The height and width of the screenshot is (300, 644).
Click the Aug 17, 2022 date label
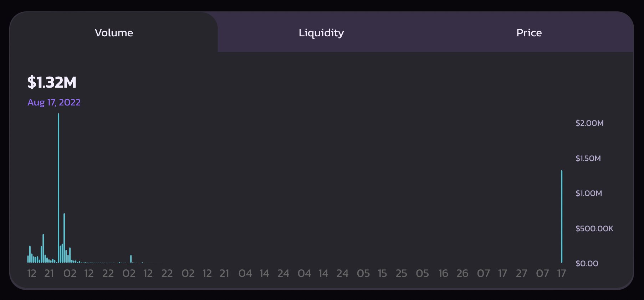[x=54, y=103]
